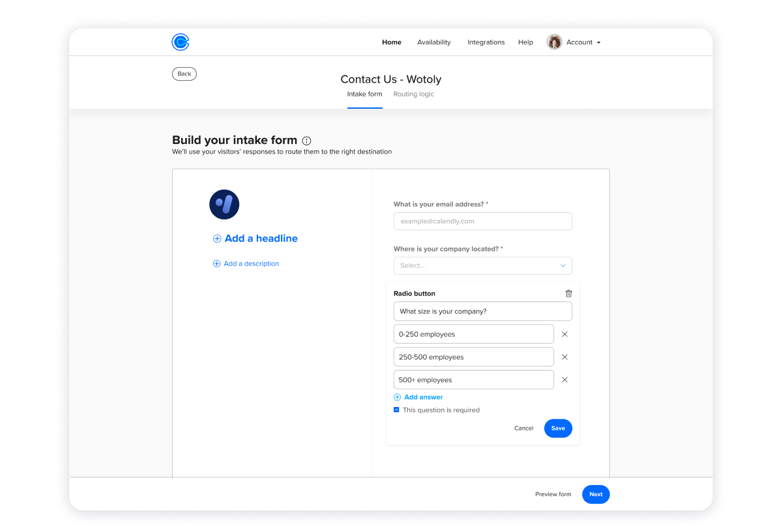Click the Add a headline text

click(261, 239)
